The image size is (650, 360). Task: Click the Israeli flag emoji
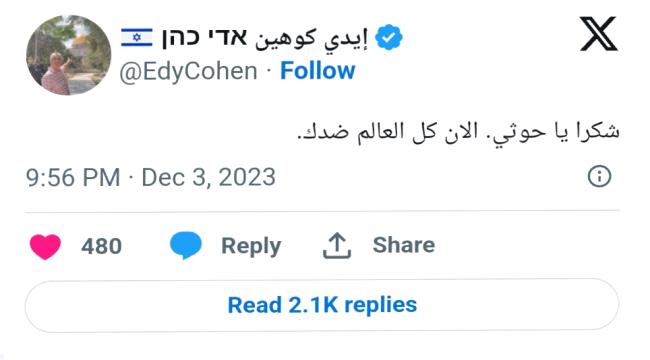coord(137,38)
